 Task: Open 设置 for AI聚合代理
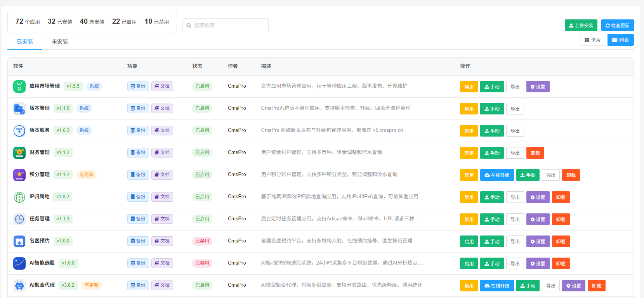point(574,286)
